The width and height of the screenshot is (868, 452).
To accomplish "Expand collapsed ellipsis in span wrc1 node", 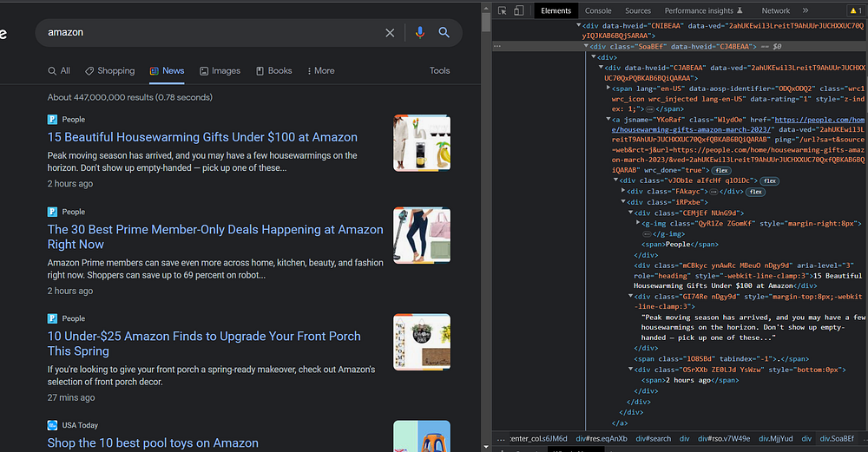I will (650, 109).
